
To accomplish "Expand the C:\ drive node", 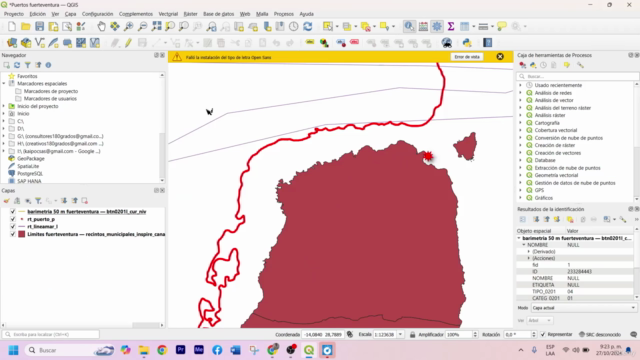I will coord(4,121).
